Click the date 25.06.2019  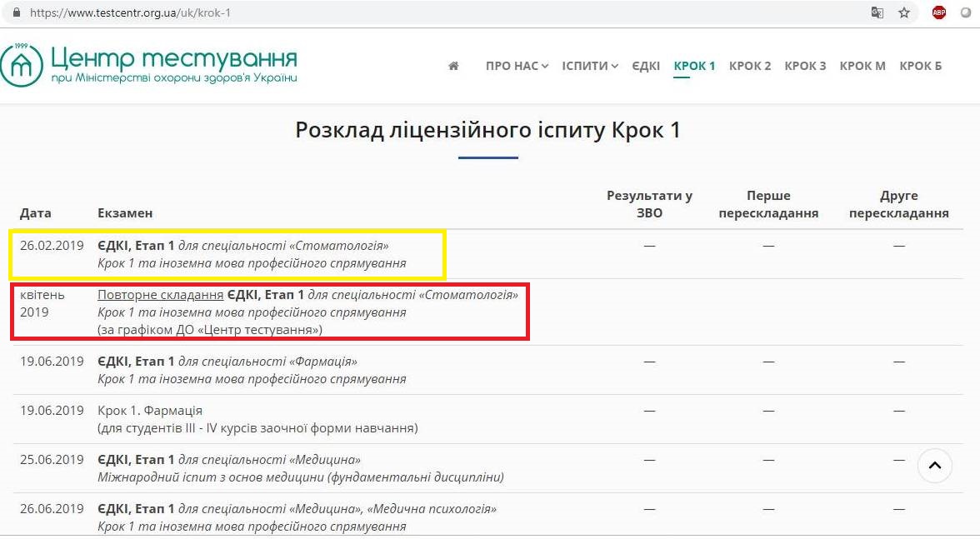52,460
